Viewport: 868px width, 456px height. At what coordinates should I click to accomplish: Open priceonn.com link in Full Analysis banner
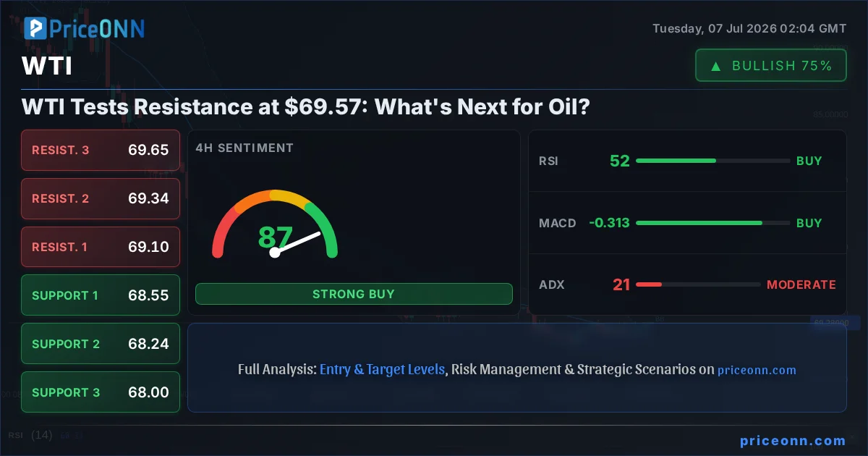(757, 370)
